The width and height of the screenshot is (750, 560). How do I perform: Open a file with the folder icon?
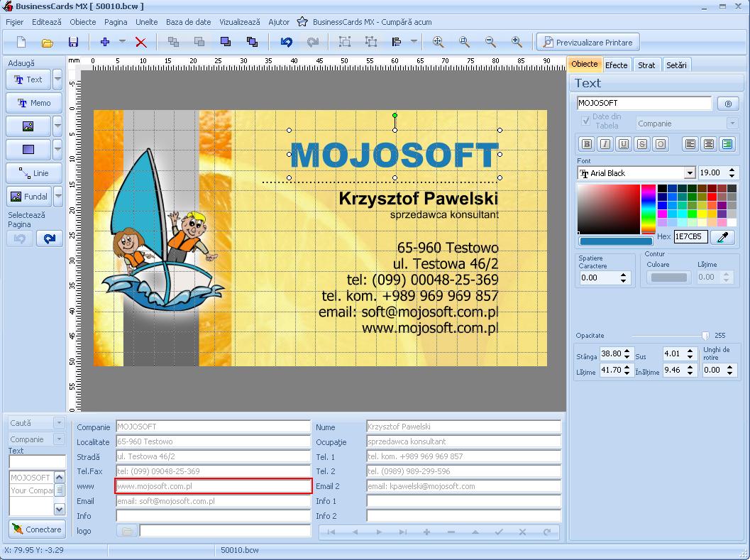pyautogui.click(x=47, y=42)
